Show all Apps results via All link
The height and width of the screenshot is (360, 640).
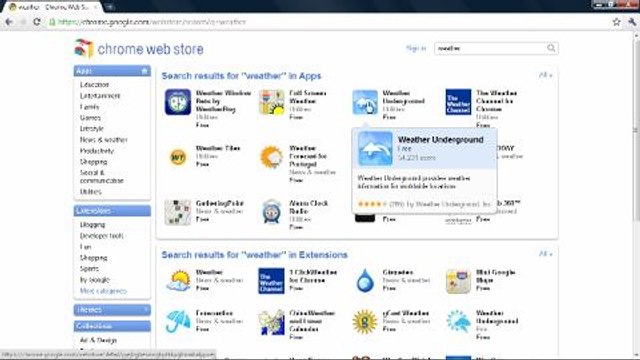(x=545, y=75)
